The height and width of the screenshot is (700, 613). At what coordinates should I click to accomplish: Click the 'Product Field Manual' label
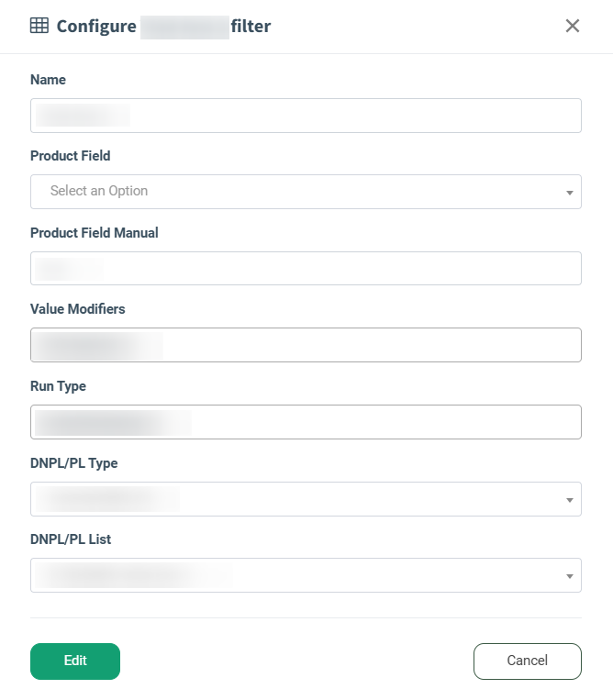(x=94, y=233)
